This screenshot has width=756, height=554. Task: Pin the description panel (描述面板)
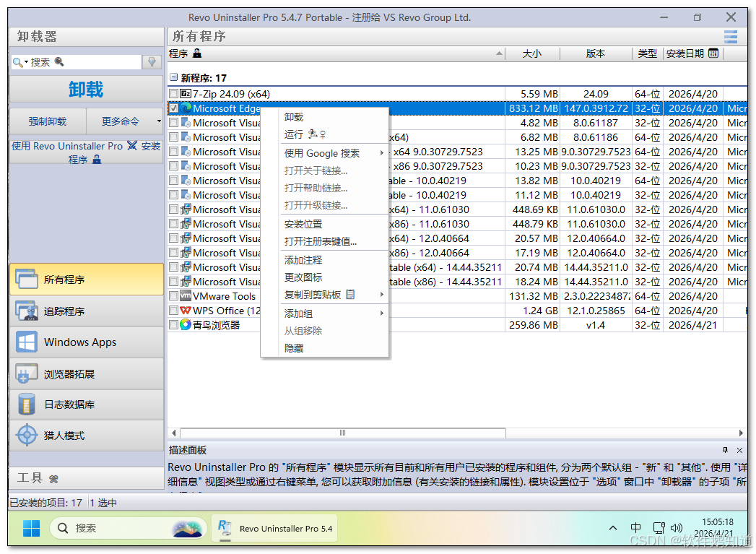[x=725, y=450]
